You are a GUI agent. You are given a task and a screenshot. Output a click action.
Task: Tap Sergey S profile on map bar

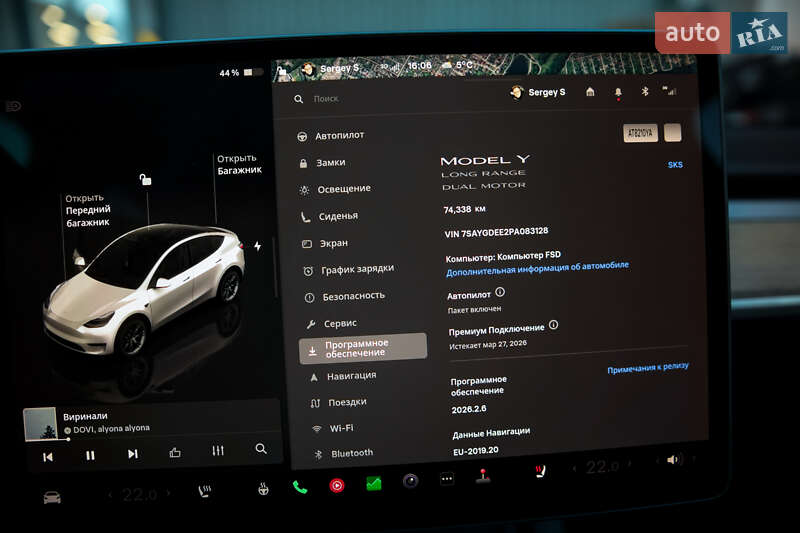331,68
